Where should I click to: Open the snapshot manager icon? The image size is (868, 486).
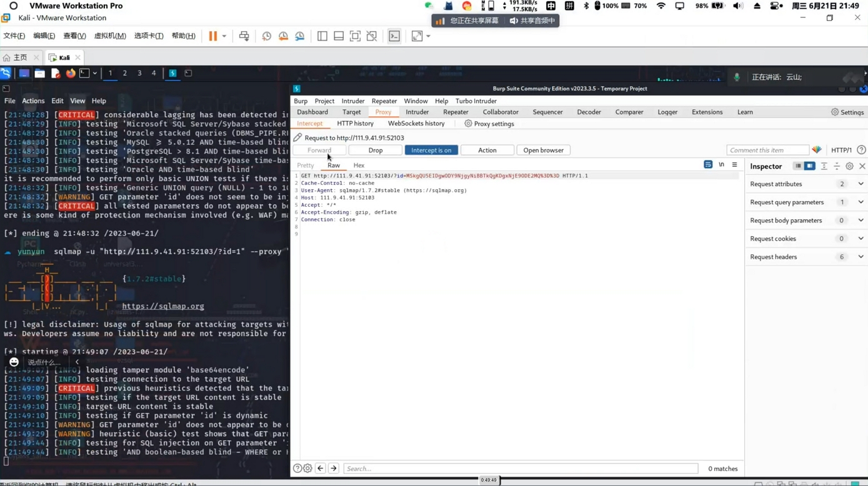tap(300, 36)
